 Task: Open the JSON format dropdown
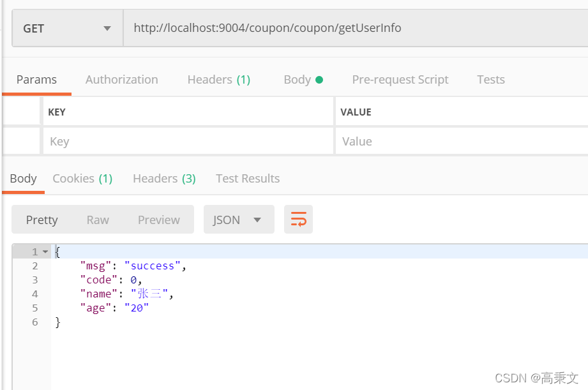[x=239, y=220]
